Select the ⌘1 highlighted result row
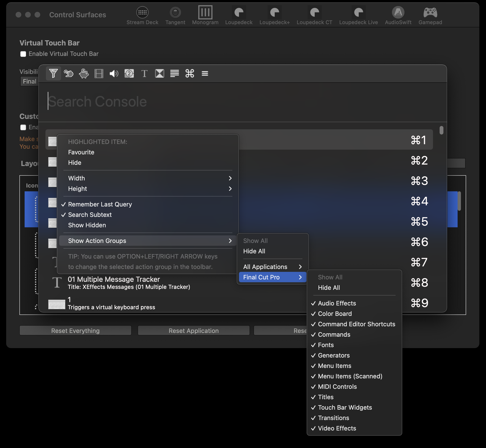Viewport: 486px width, 448px height. click(x=239, y=139)
